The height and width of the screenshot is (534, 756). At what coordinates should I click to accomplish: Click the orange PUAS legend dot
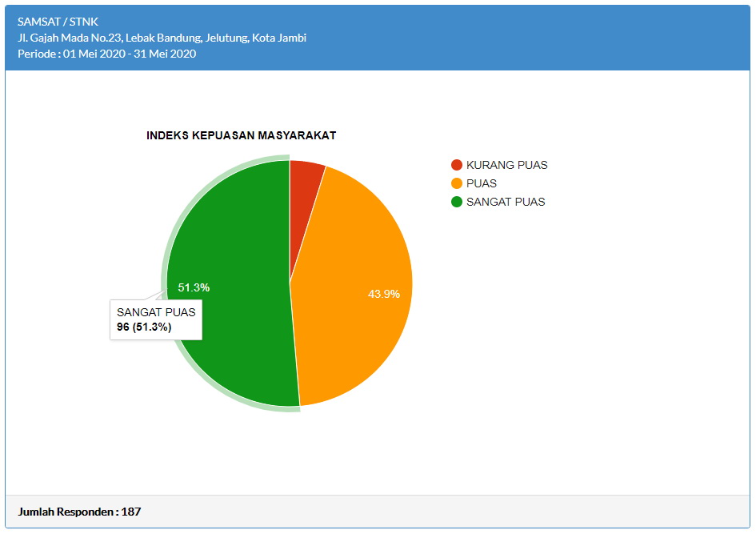pyautogui.click(x=457, y=183)
